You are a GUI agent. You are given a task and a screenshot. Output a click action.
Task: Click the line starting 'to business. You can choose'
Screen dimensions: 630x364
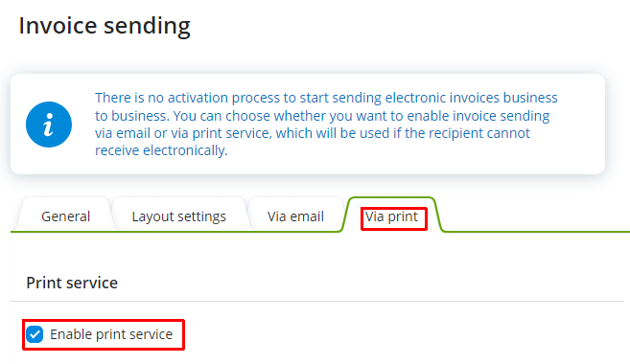click(322, 116)
